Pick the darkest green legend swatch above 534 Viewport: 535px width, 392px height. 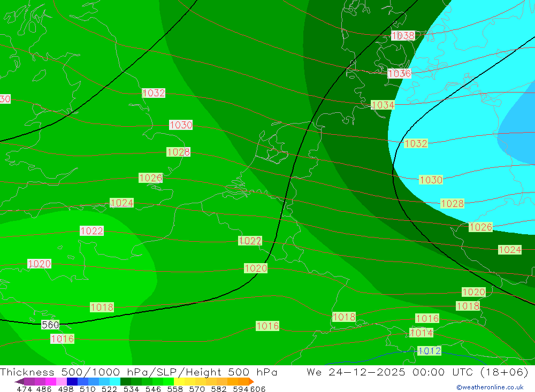(126, 381)
